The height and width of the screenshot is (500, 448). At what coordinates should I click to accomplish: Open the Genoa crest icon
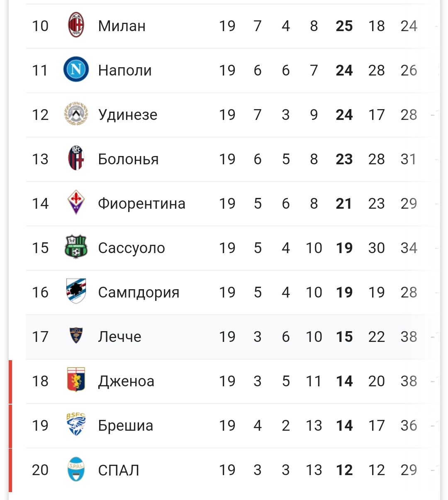[76, 380]
